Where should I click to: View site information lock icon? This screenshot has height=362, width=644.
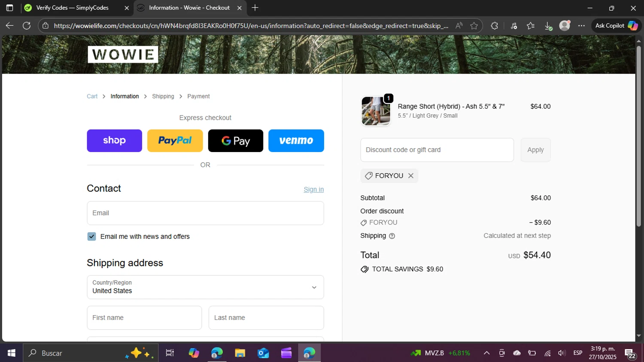[46, 26]
